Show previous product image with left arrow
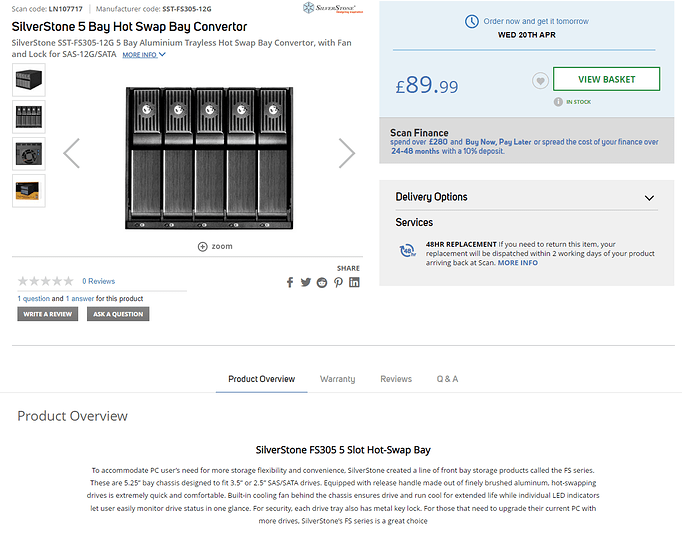The height and width of the screenshot is (550, 682). tap(71, 153)
